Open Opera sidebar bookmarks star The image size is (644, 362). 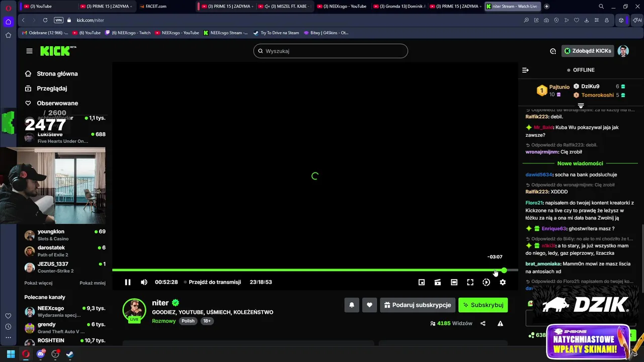8,35
